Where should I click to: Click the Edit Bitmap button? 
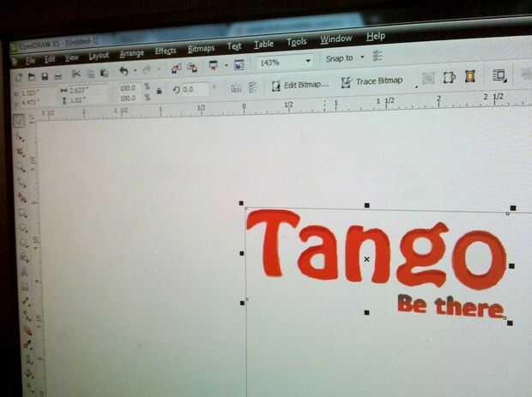[300, 85]
